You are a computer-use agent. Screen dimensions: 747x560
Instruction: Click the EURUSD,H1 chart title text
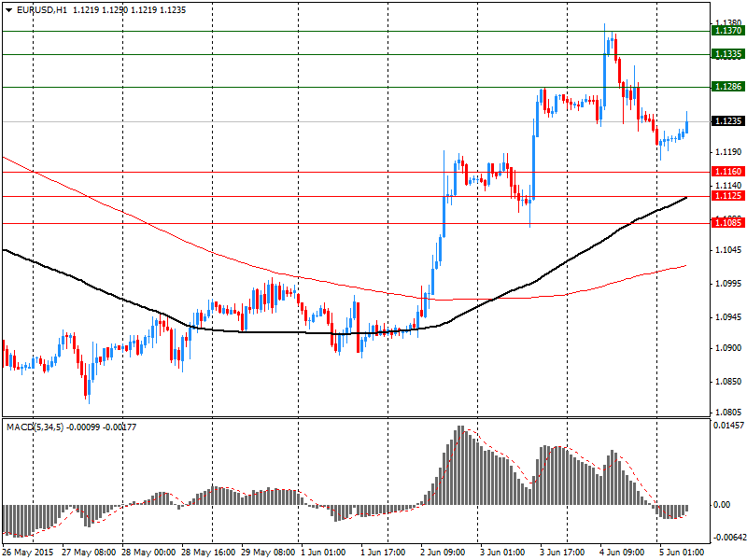pos(41,10)
